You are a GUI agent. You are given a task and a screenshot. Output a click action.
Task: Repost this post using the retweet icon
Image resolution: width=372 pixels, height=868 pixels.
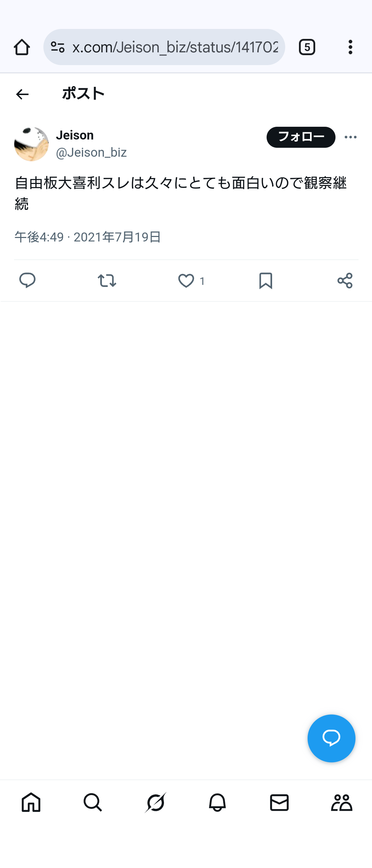pyautogui.click(x=107, y=280)
